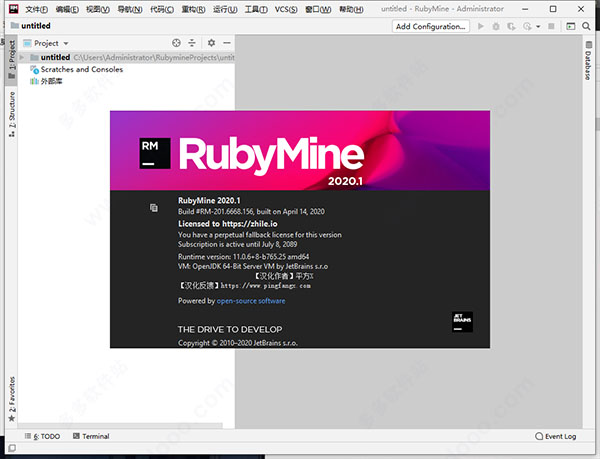The image size is (600, 459).
Task: Select the untitled project root row
Action: click(x=126, y=57)
